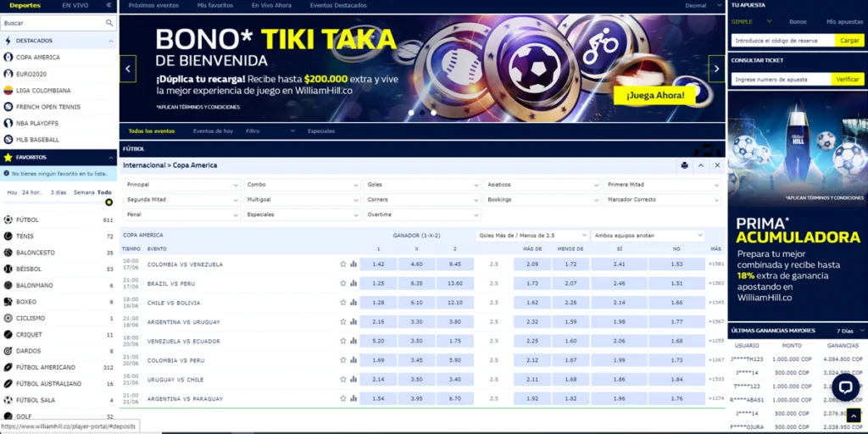Image resolution: width=868 pixels, height=434 pixels.
Task: Favorite Uruguay vs Chile with star
Action: [343, 380]
